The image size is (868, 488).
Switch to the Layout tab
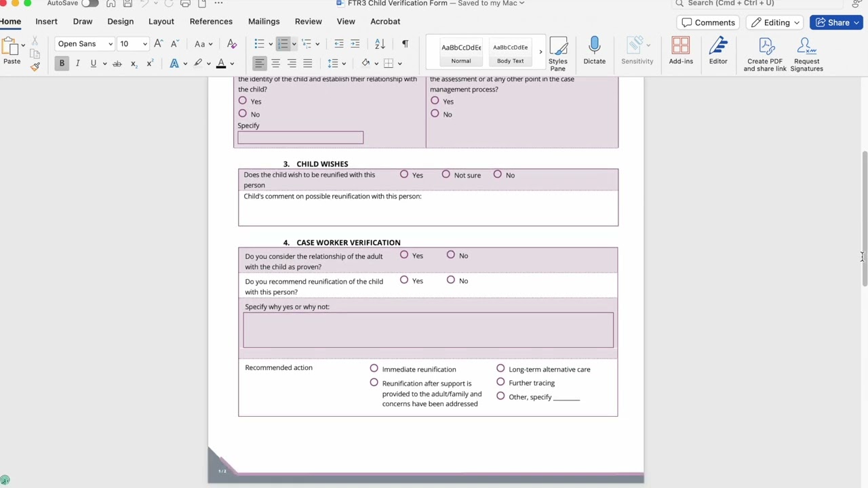(161, 22)
